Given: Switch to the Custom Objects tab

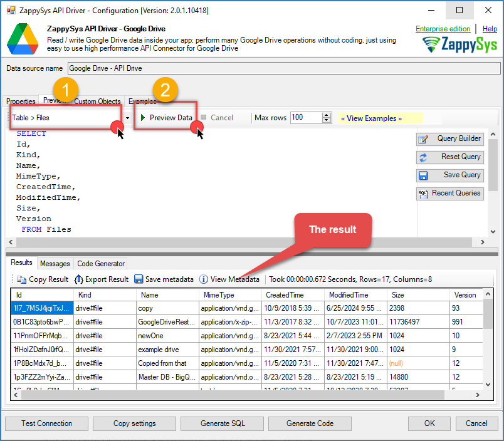Looking at the screenshot, I should 97,101.
